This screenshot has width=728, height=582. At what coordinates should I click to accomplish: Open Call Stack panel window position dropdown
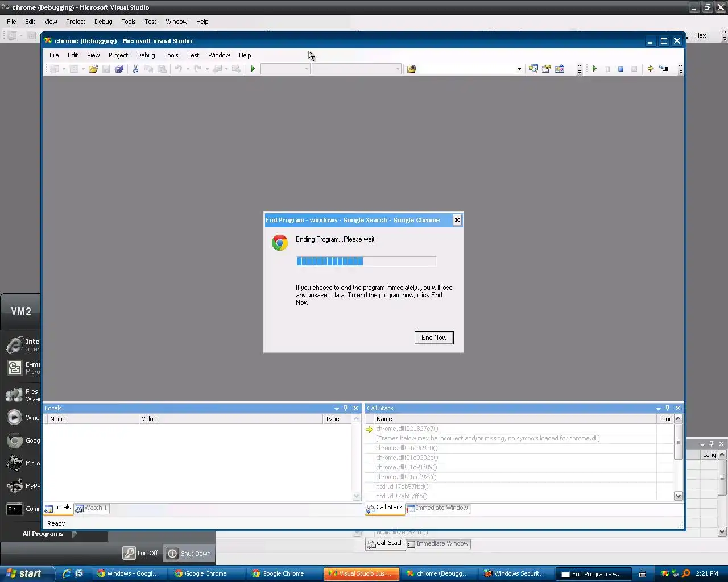pos(659,408)
